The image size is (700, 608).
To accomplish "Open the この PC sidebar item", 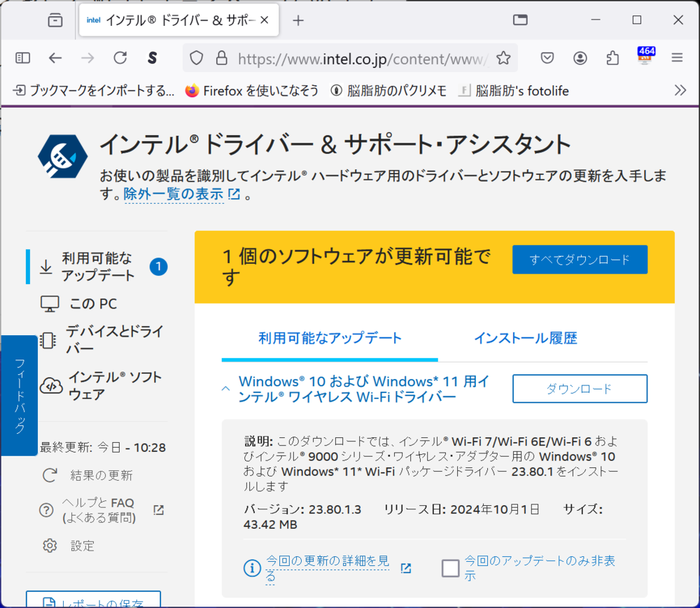I will (80, 304).
